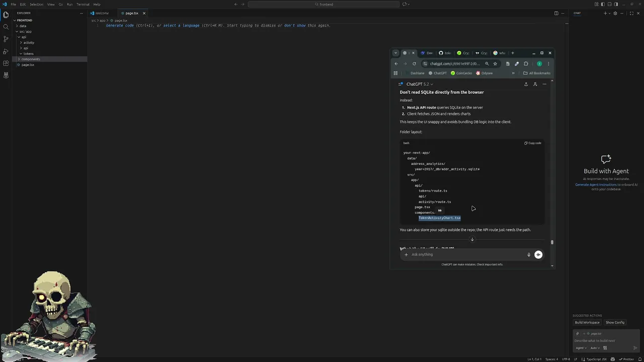The width and height of the screenshot is (644, 362).
Task: Click the Generate Agent Instructions link
Action: [596, 185]
